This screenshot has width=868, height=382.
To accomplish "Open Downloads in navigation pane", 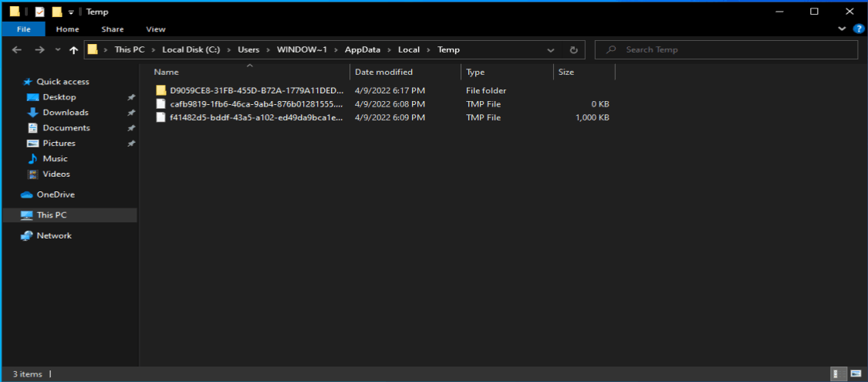I will 66,113.
